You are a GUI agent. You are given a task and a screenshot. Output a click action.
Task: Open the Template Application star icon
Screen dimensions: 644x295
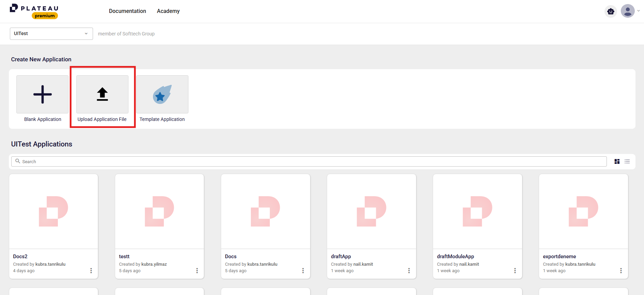pyautogui.click(x=162, y=94)
